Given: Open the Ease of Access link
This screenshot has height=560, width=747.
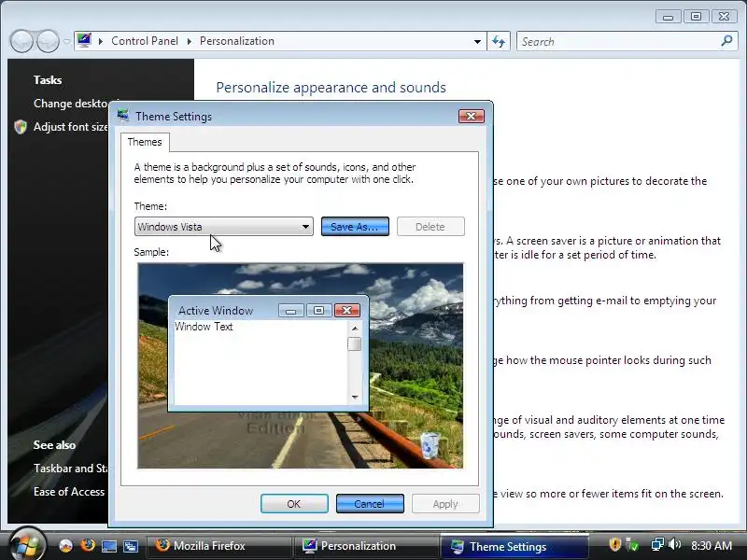Looking at the screenshot, I should pos(69,492).
